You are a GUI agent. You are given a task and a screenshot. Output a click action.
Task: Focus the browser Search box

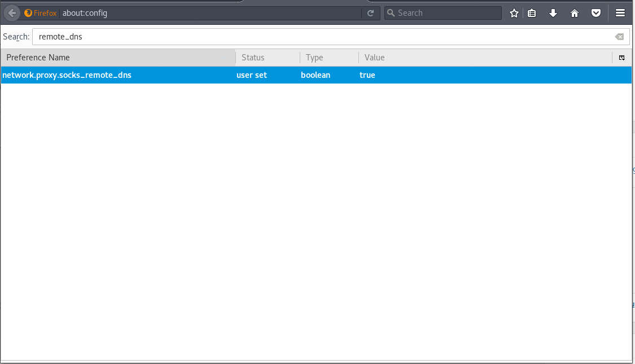(443, 13)
